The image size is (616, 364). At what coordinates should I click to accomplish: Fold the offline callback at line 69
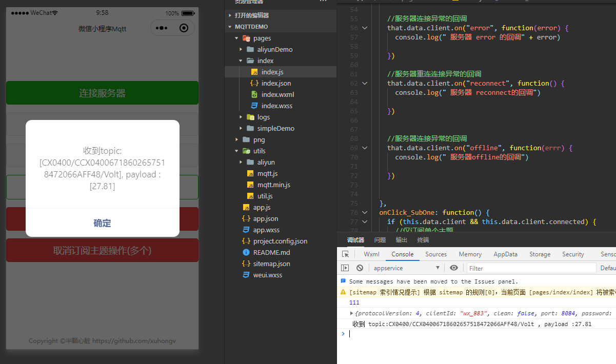click(x=365, y=148)
